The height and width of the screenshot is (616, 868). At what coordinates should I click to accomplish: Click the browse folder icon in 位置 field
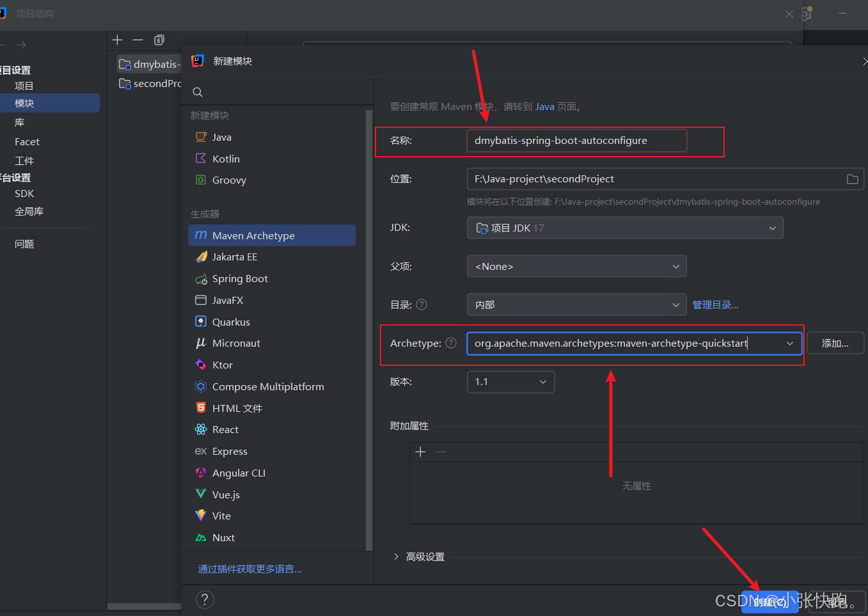click(x=852, y=179)
